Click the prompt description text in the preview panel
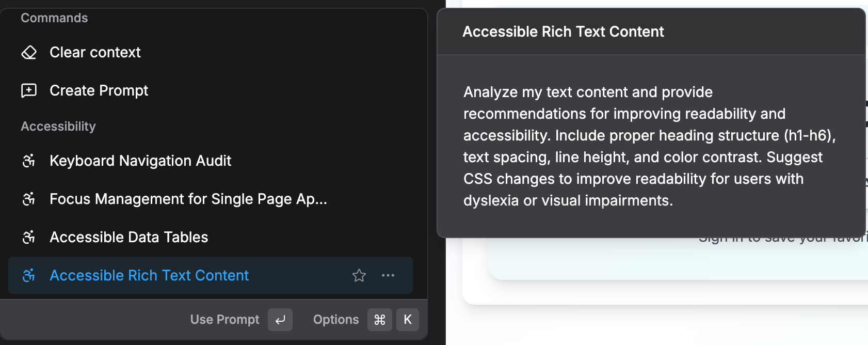Screen dimensions: 868x345 click(x=649, y=146)
